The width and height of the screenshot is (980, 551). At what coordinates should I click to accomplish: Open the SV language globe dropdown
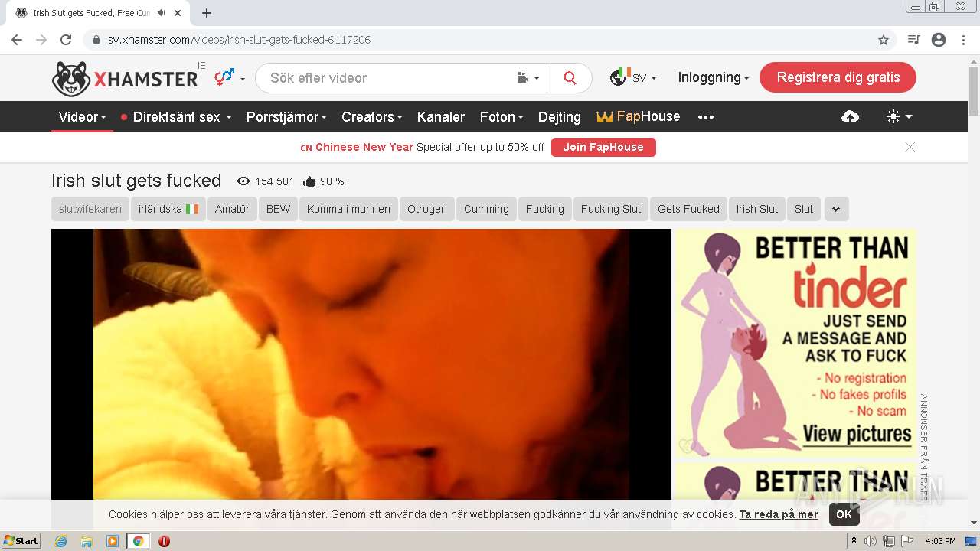coord(632,77)
